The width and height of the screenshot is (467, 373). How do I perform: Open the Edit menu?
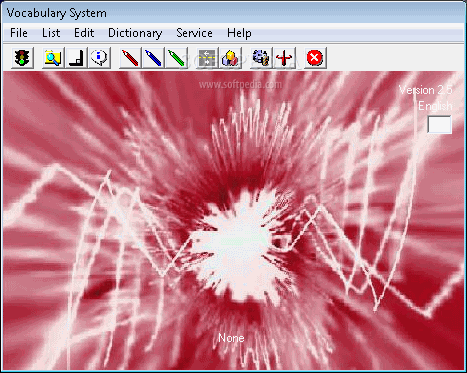pyautogui.click(x=84, y=33)
